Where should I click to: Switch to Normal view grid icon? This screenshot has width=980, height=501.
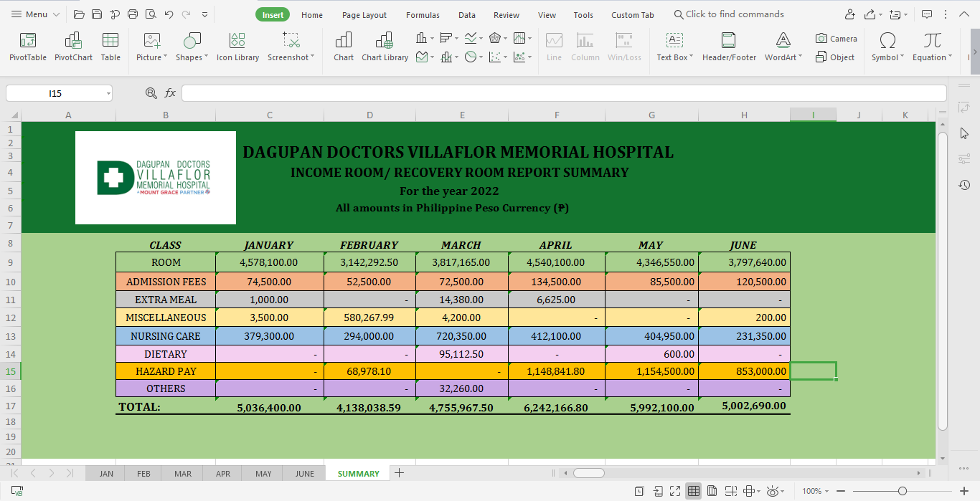pyautogui.click(x=694, y=491)
